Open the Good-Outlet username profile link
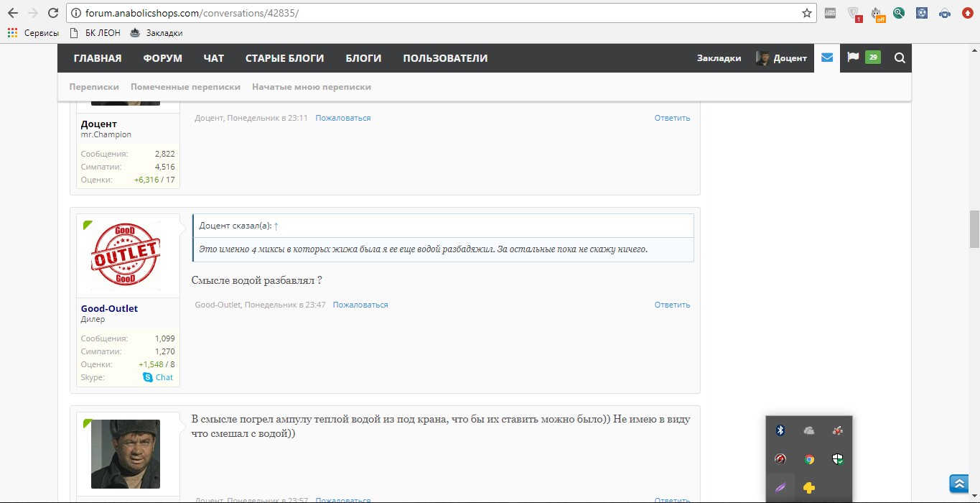 pyautogui.click(x=109, y=308)
